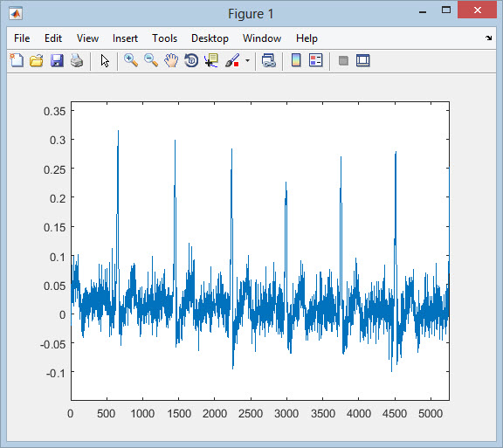
Task: Click the New Figure icon
Action: pos(17,60)
